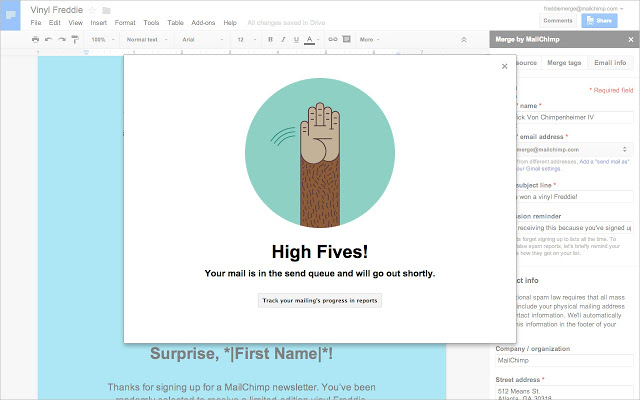Star the Vinyl Freddie document

92,9
